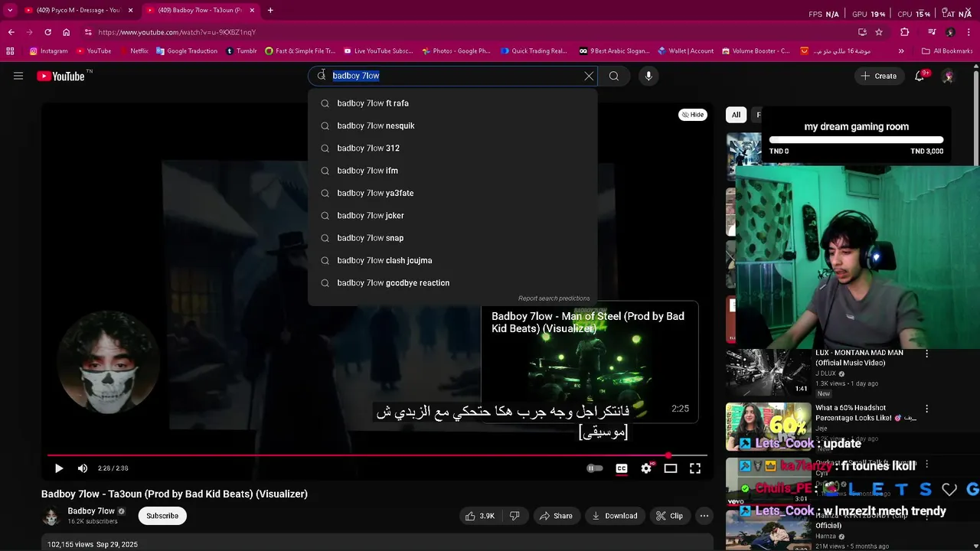Open YouTube notifications bell
The image size is (980, 551).
click(x=920, y=76)
